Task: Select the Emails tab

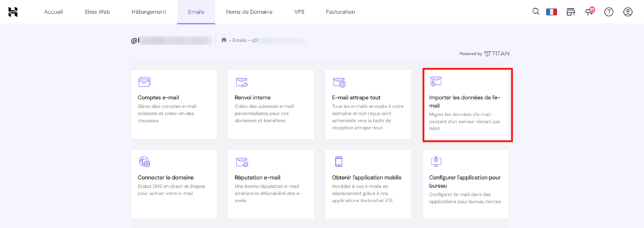Action: 196,12
